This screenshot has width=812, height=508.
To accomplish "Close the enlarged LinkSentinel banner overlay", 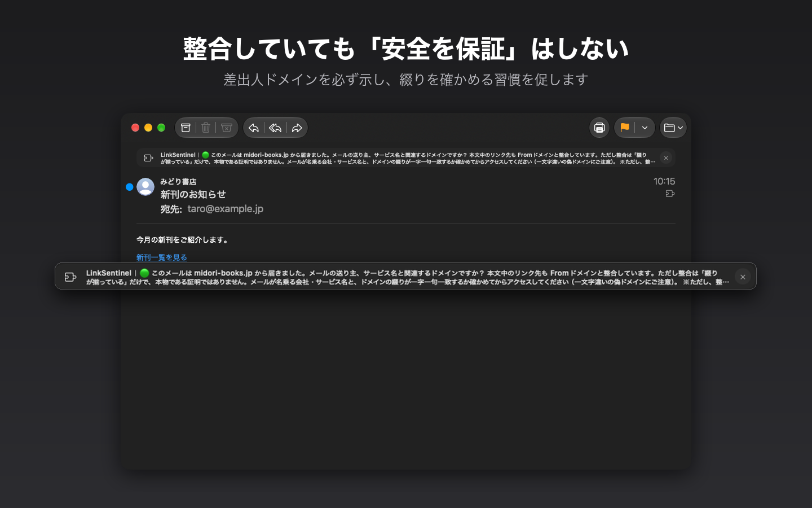I will (743, 277).
